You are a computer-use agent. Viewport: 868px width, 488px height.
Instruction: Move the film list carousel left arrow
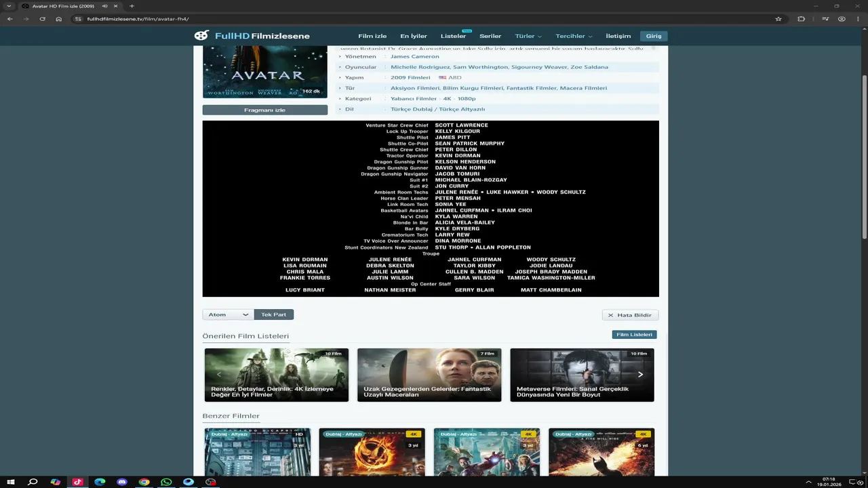(x=218, y=374)
